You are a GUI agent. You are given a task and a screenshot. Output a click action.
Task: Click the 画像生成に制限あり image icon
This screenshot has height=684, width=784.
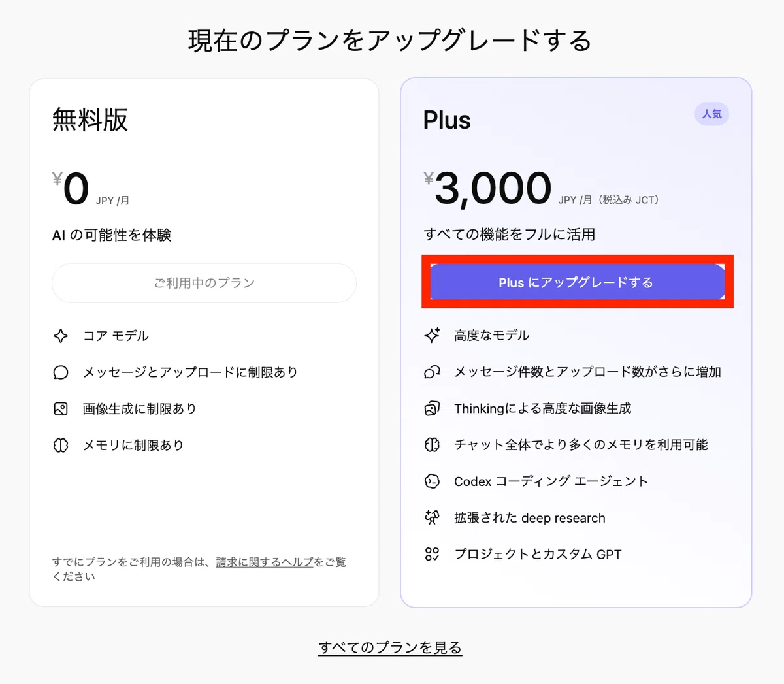click(x=61, y=409)
